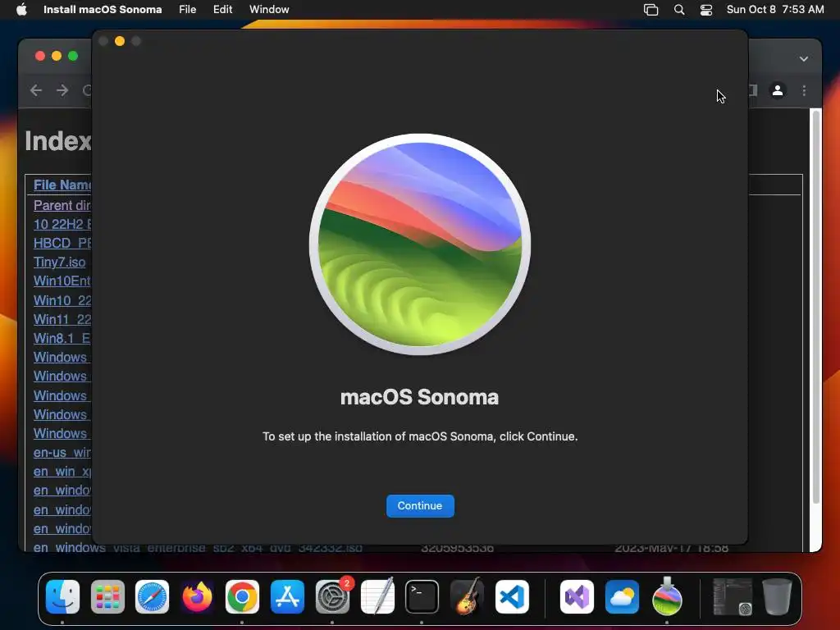Open the Win10_22 link in the index
The height and width of the screenshot is (630, 840).
tap(62, 300)
